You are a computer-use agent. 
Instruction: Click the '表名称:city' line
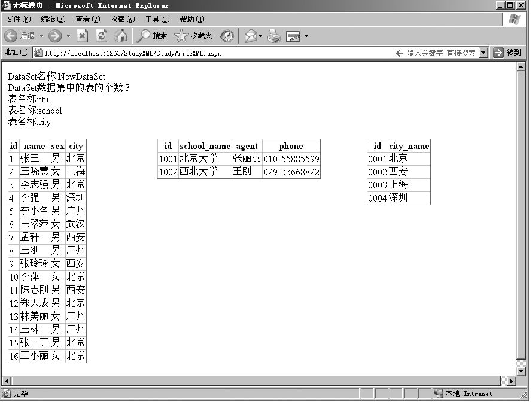[29, 121]
